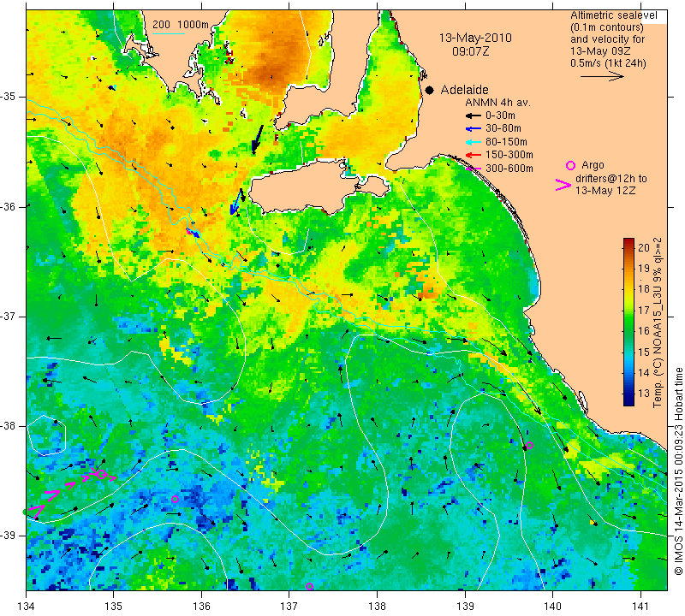Click the large black ANMN current arrow north of Kangaroo Island
Viewport: 685px width, 616px height.
pyautogui.click(x=258, y=139)
